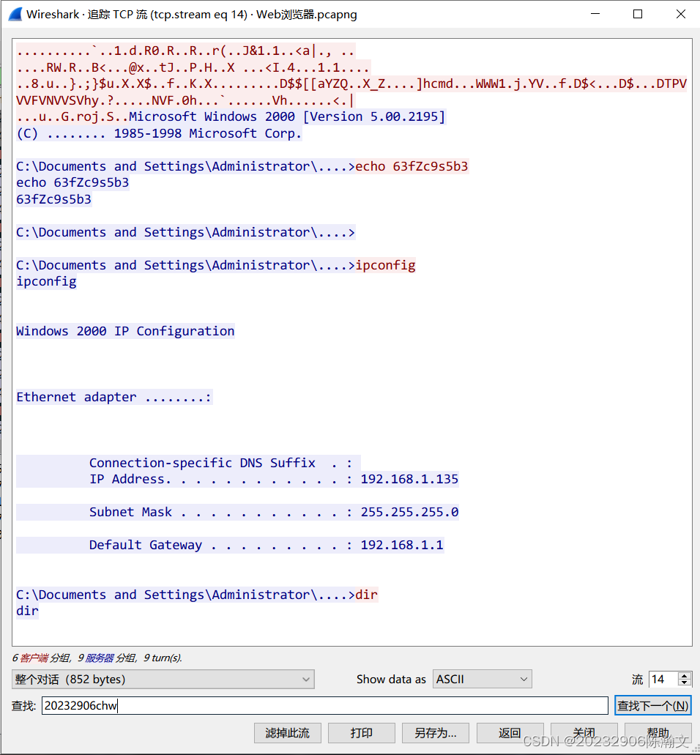
Task: Maximize the Wireshark TCP stream window
Action: point(638,14)
